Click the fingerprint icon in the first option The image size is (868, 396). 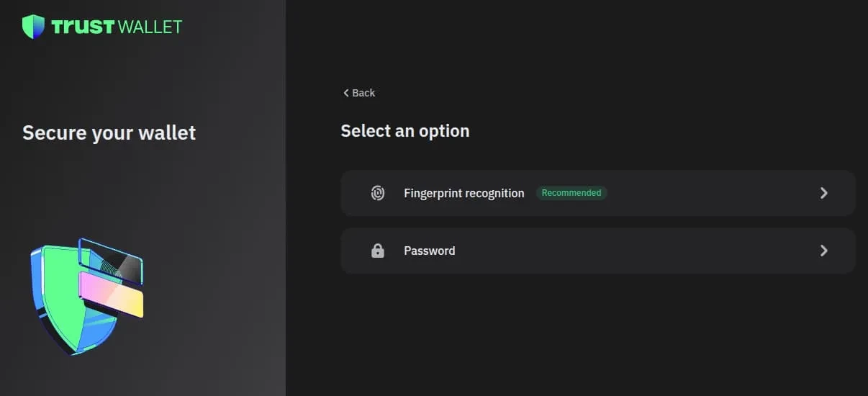click(378, 193)
